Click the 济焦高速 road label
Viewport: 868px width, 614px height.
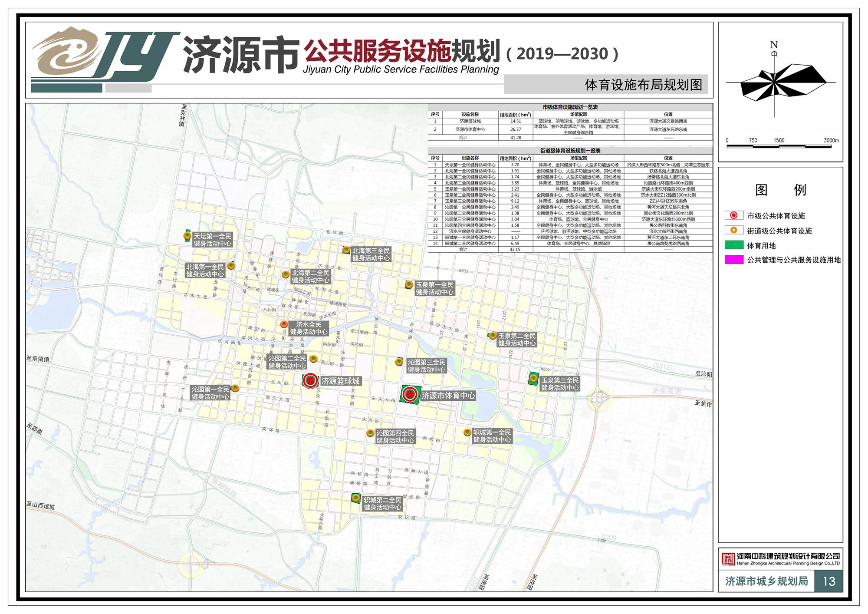click(667, 391)
